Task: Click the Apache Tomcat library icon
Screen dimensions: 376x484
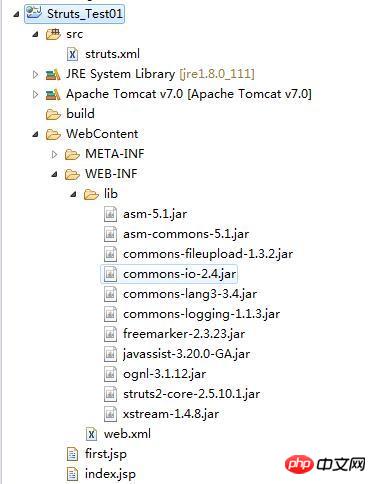Action: point(53,94)
